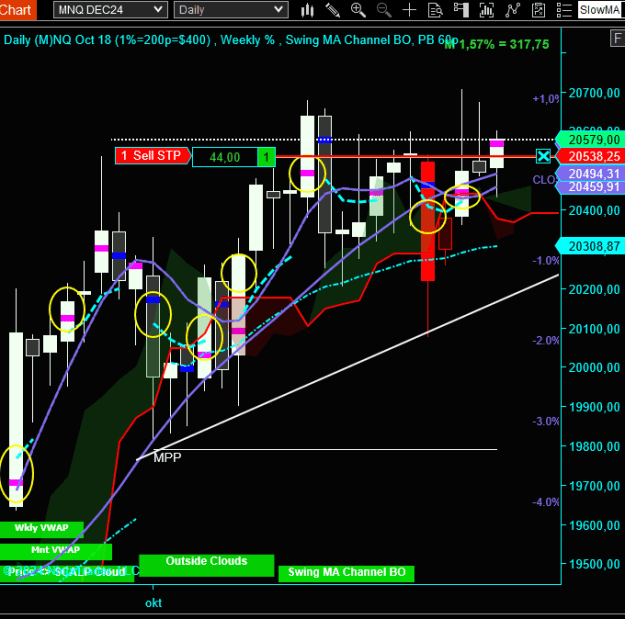Click the green order quantity 1 box

pos(266,157)
